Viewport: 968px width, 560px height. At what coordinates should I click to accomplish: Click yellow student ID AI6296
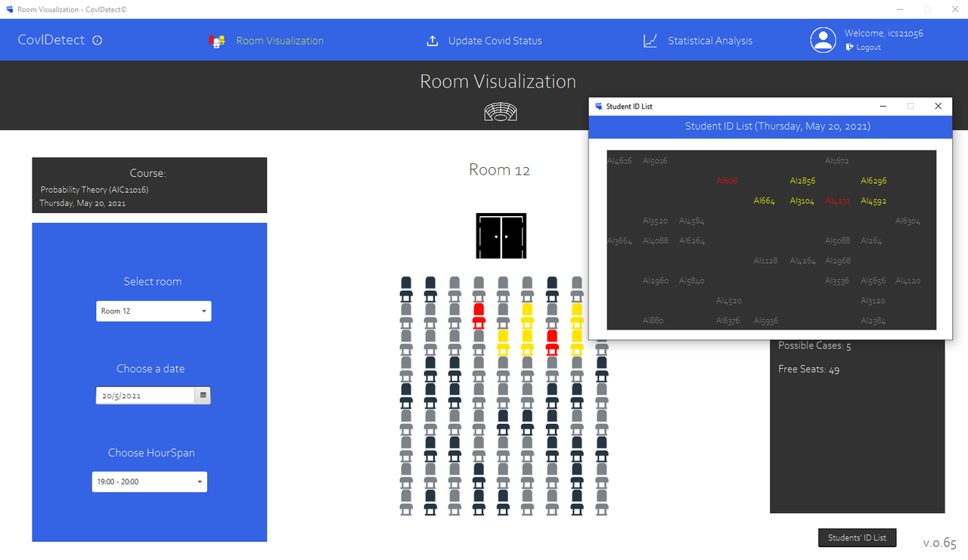[x=873, y=181]
